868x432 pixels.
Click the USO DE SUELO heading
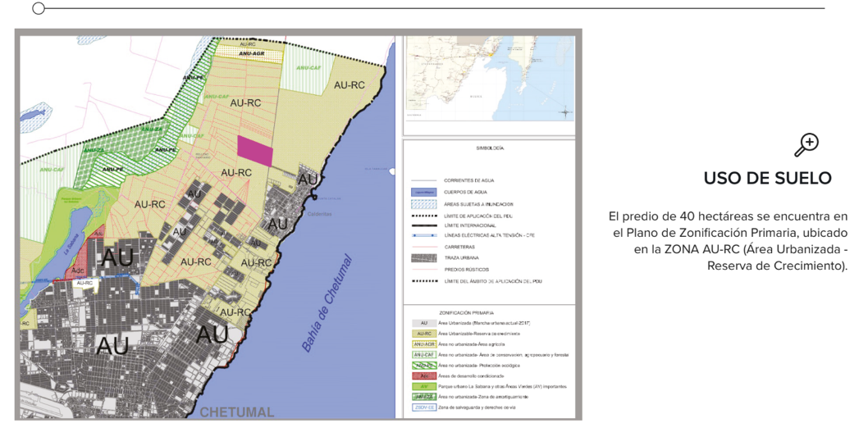pos(767,179)
